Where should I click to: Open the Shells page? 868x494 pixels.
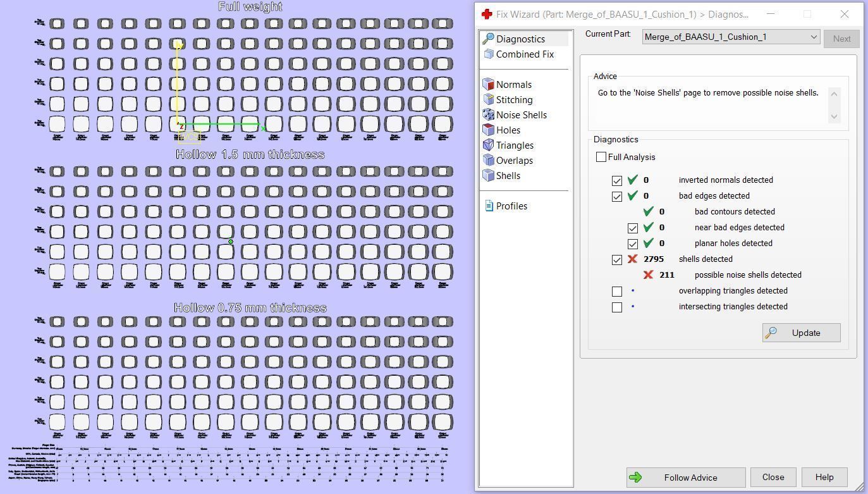click(508, 176)
